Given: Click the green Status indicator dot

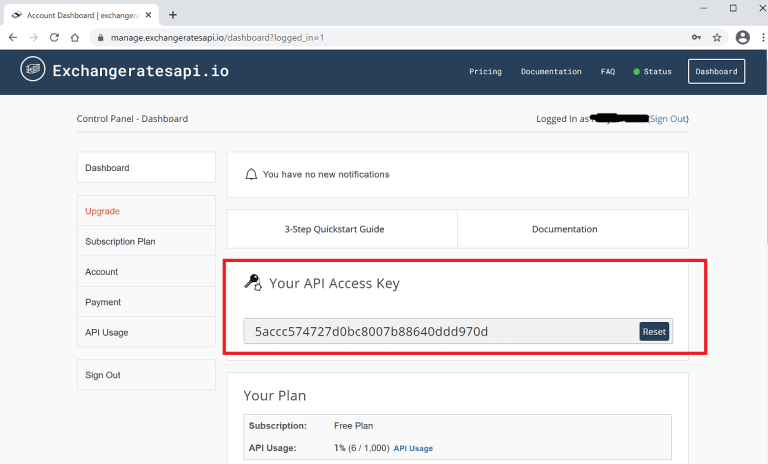Looking at the screenshot, I should pos(636,72).
